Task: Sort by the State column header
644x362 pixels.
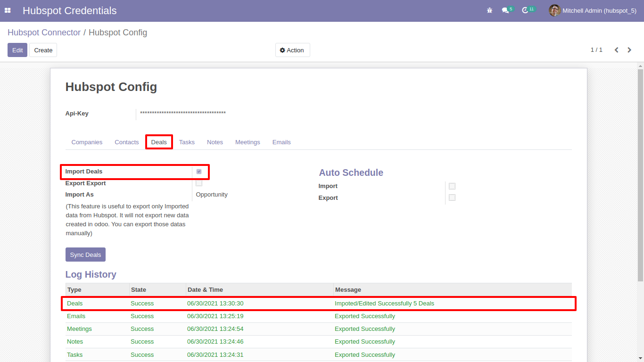Action: [x=157, y=289]
